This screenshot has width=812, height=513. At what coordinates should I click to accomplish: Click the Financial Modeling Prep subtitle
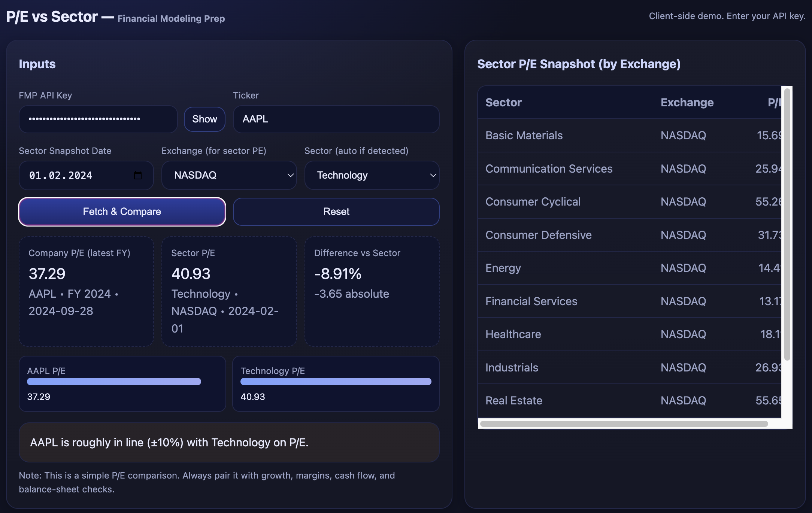(171, 18)
